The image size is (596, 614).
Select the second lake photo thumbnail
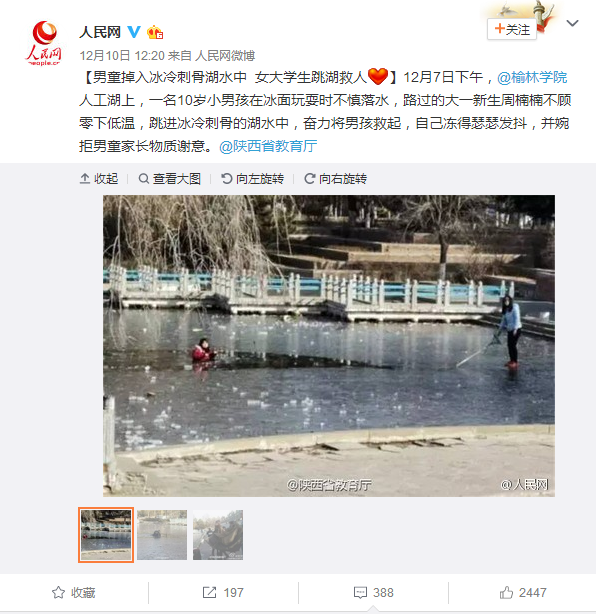(162, 535)
